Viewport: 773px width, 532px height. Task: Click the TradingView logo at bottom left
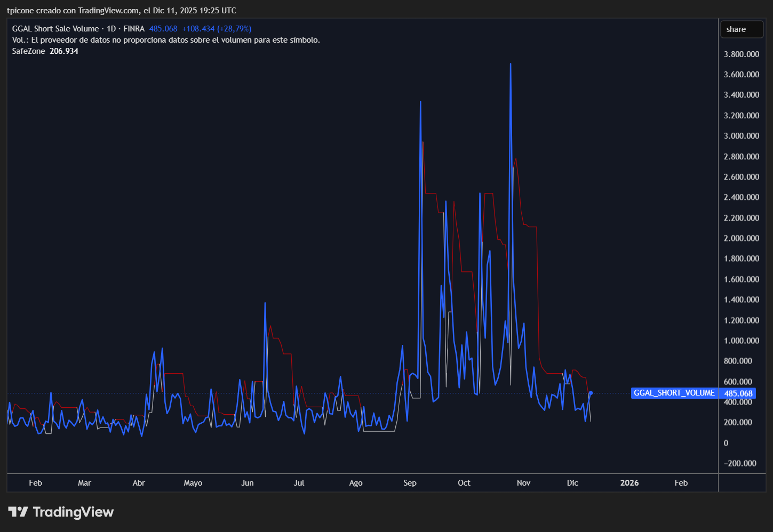(x=60, y=512)
